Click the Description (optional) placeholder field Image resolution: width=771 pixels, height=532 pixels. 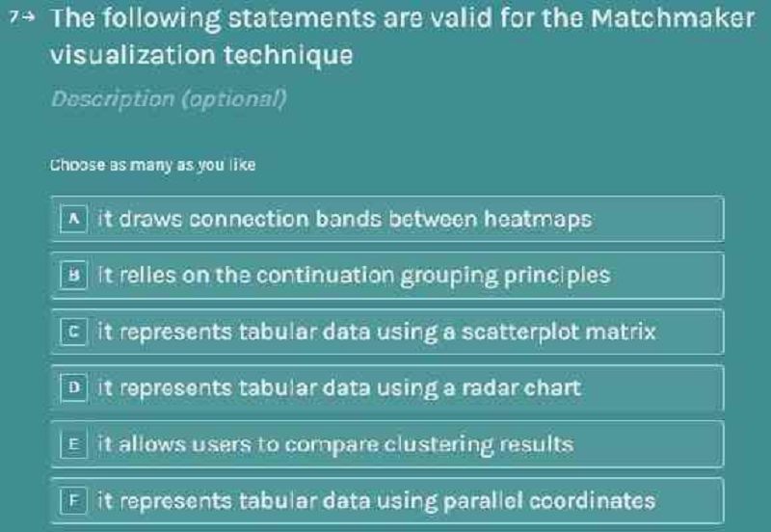point(169,99)
